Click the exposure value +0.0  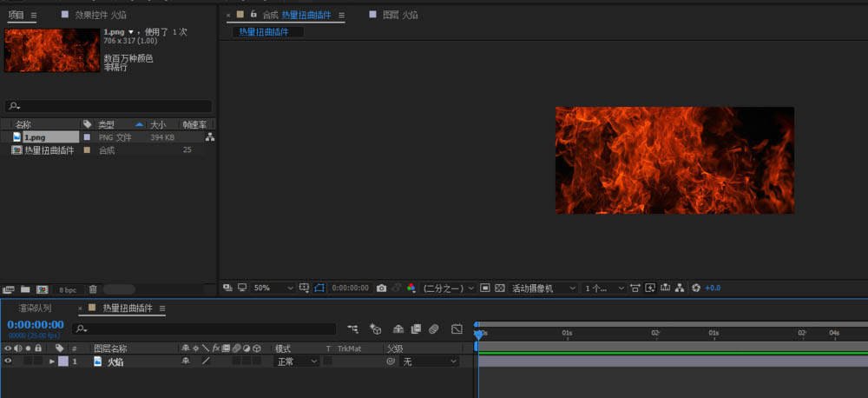(713, 289)
